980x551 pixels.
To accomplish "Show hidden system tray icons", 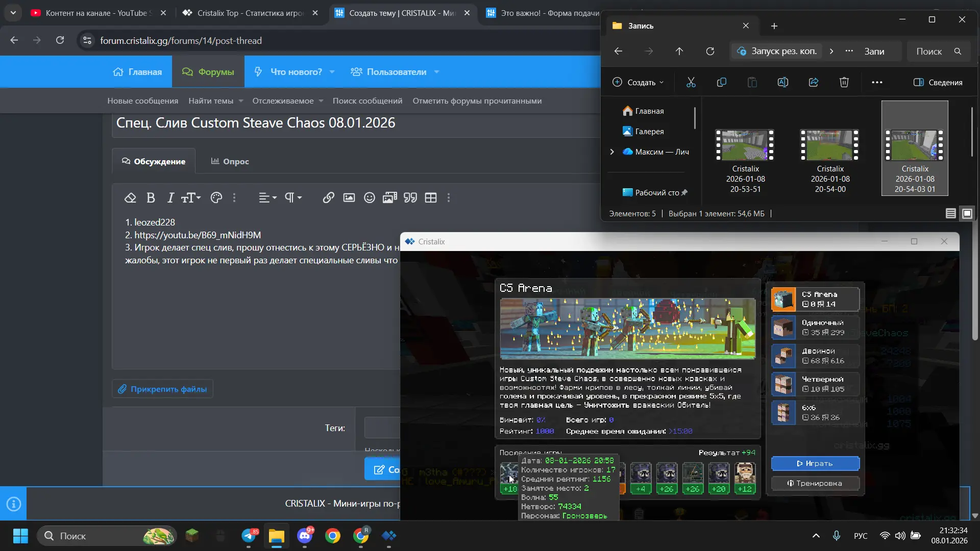I will coord(816,536).
